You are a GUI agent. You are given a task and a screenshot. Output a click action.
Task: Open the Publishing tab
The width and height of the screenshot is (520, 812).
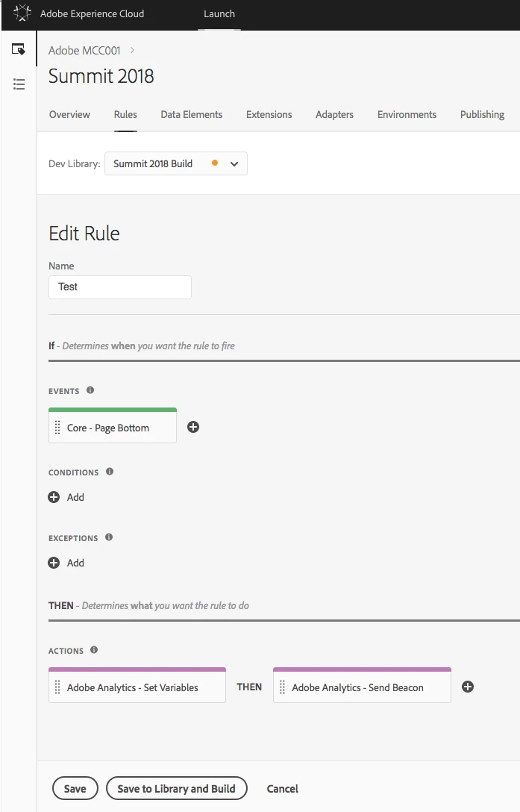point(482,114)
